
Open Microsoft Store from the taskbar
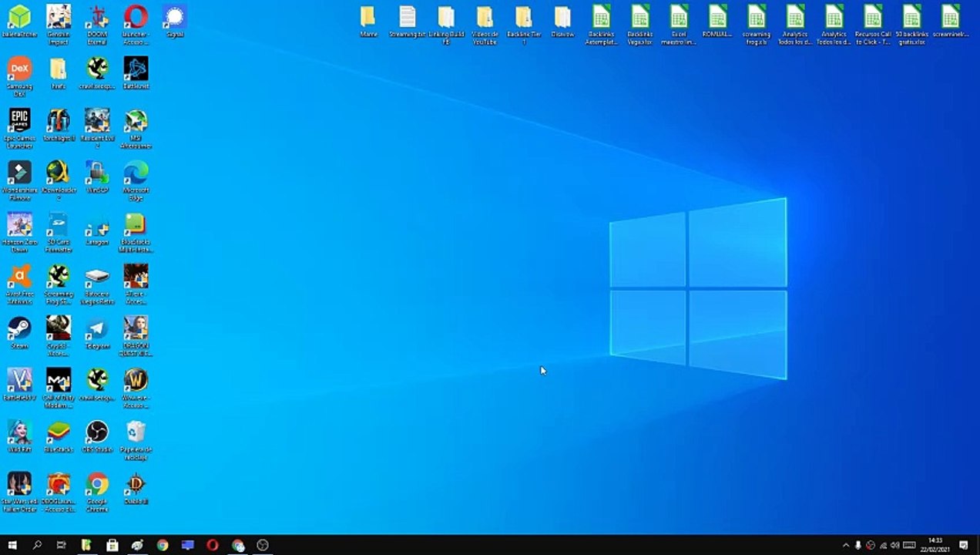[x=112, y=545]
